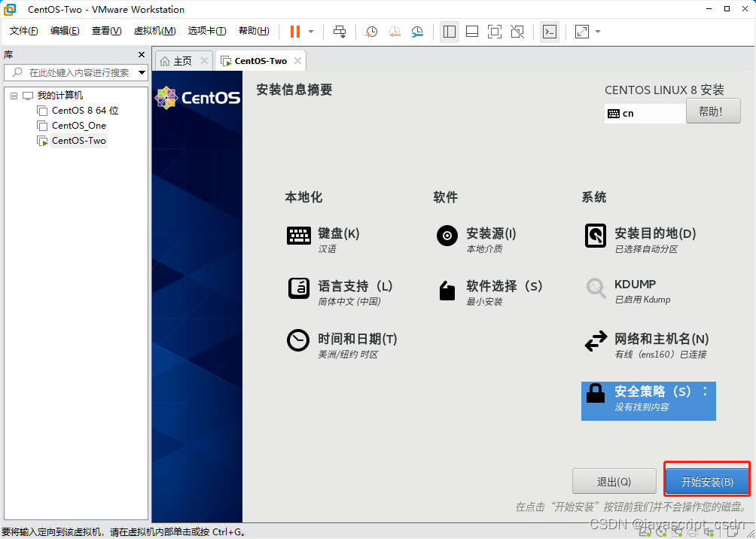
Task: Click the printer device status icon
Action: [x=692, y=533]
